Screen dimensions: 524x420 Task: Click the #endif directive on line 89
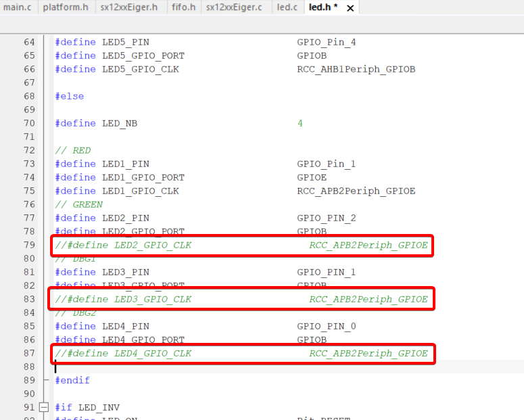(x=72, y=380)
